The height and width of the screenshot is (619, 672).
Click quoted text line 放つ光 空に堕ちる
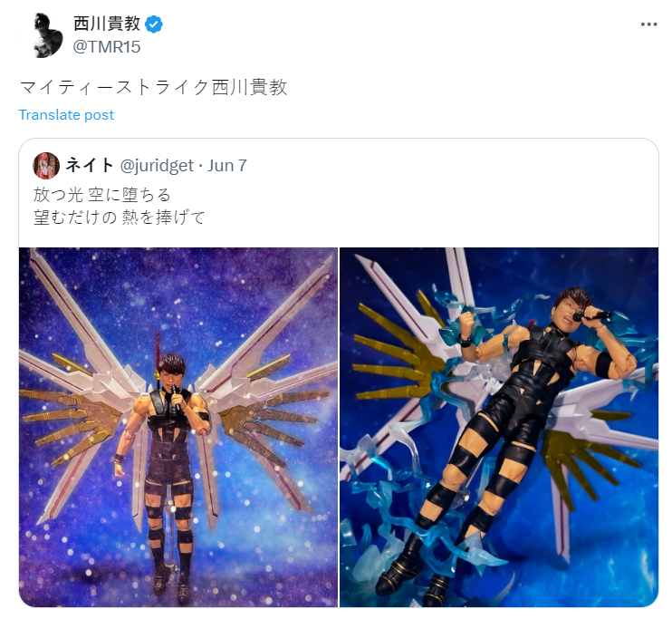(x=102, y=195)
